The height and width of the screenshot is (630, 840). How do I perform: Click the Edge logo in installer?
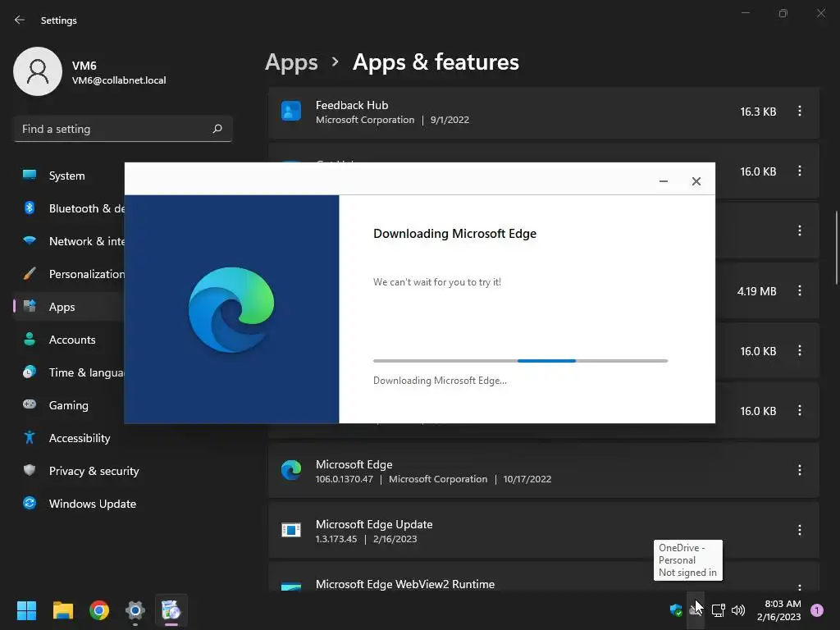click(231, 309)
